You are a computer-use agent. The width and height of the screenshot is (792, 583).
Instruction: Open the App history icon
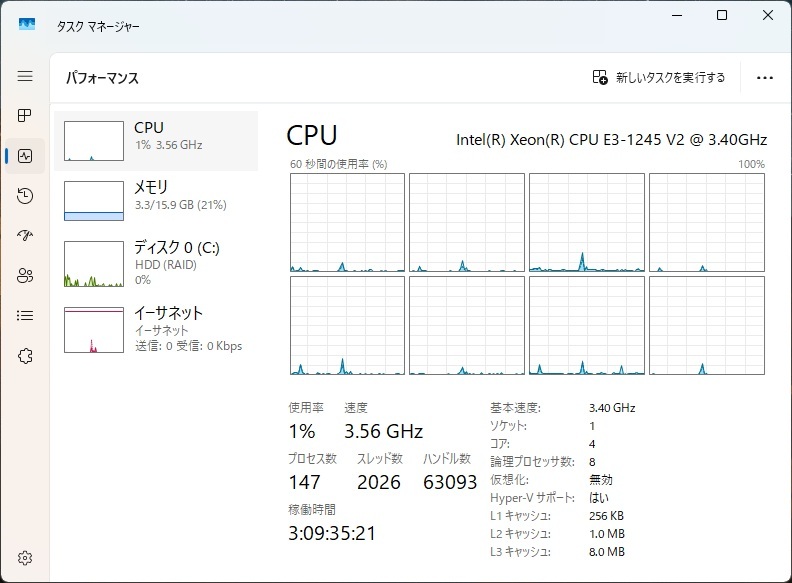tap(25, 196)
